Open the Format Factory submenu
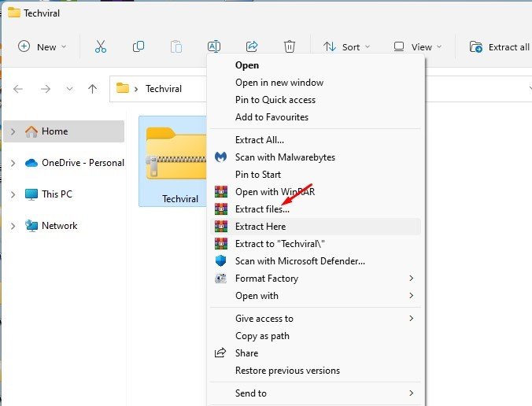 click(x=316, y=278)
